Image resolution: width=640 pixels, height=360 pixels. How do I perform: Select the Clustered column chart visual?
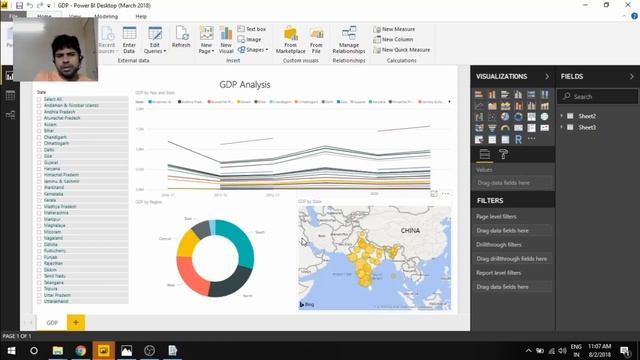518,94
